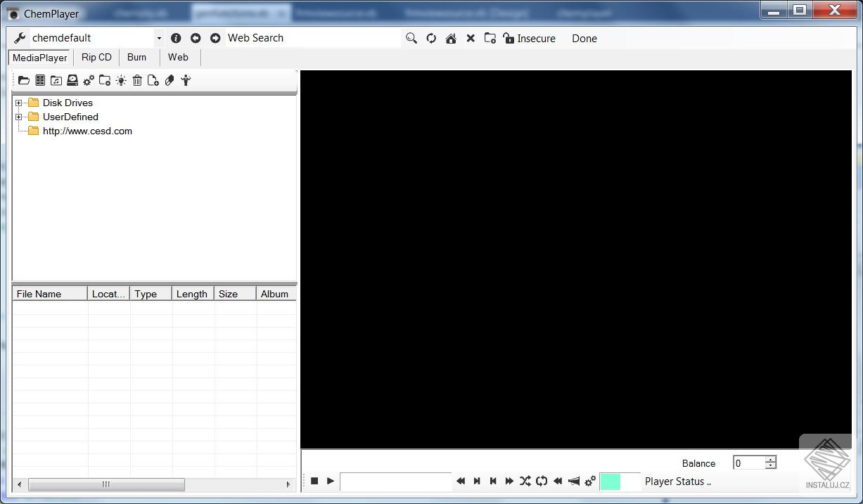Click the add-file page icon

(x=153, y=81)
